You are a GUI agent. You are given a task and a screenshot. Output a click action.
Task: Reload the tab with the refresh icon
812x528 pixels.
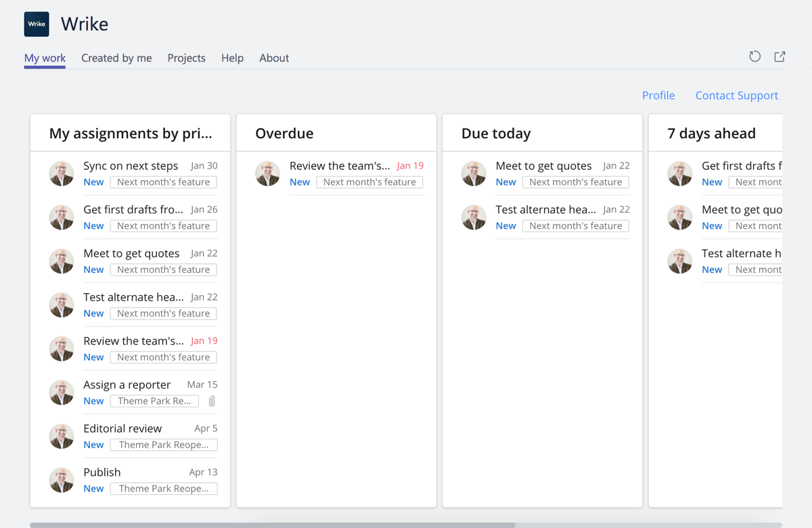coord(755,57)
